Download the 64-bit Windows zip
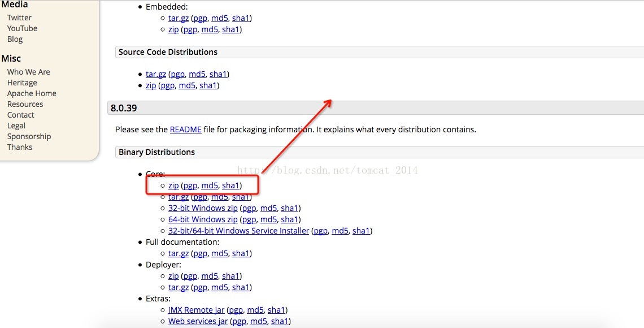The image size is (644, 328). tap(203, 219)
